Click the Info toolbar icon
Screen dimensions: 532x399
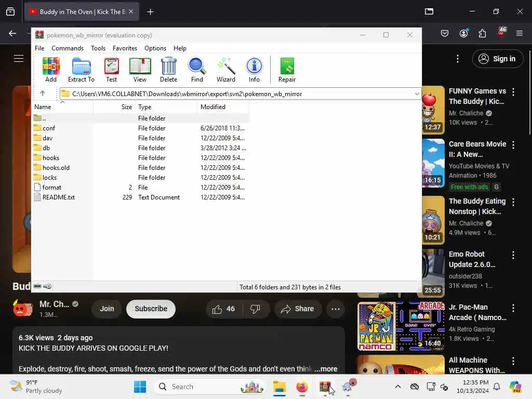[254, 70]
